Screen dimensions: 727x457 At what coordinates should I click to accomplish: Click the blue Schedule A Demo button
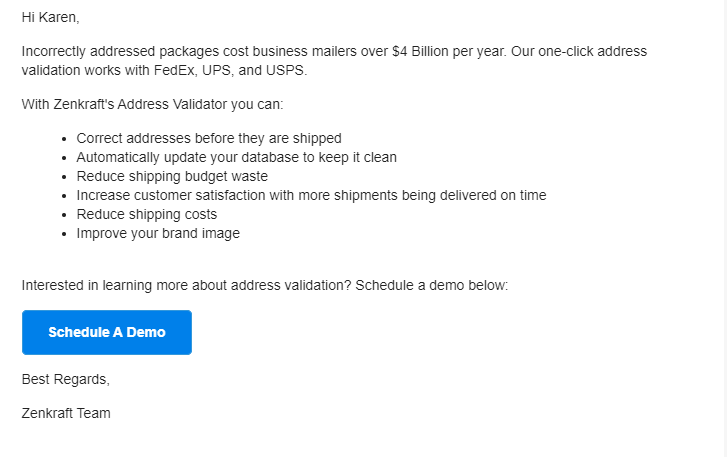click(107, 332)
